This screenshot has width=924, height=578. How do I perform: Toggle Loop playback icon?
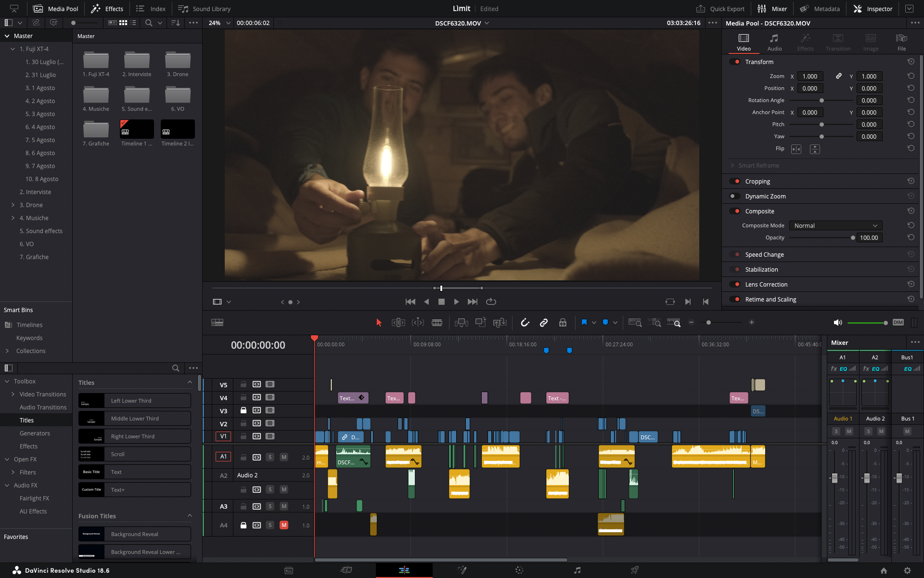491,302
